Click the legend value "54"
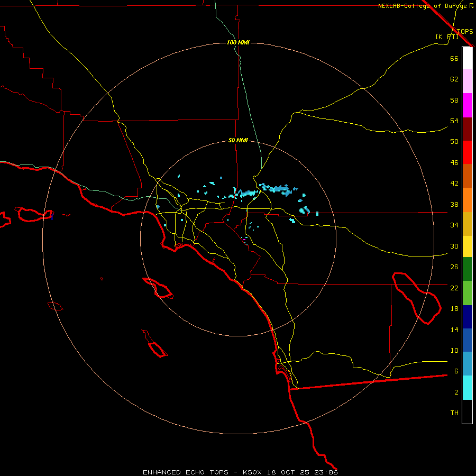Image resolution: width=476 pixels, height=476 pixels. click(x=454, y=121)
